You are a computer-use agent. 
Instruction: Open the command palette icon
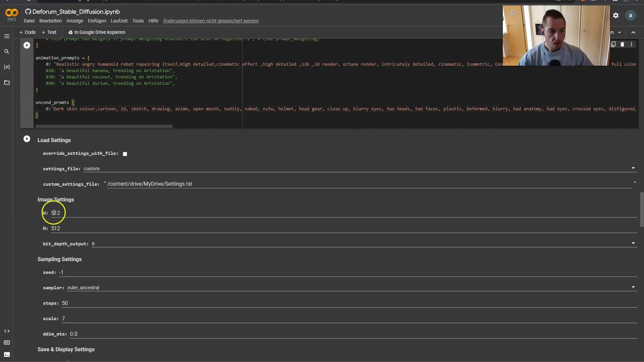tap(7, 343)
